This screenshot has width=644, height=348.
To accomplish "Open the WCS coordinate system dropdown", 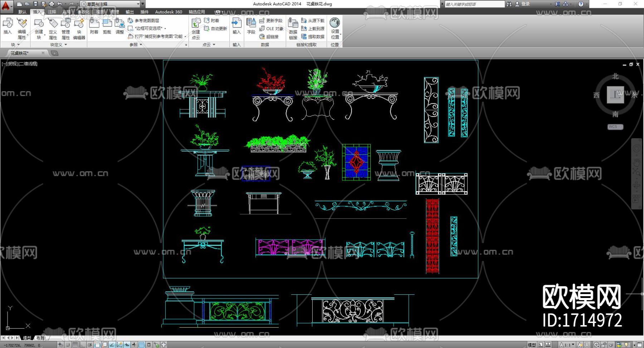I will (x=615, y=127).
